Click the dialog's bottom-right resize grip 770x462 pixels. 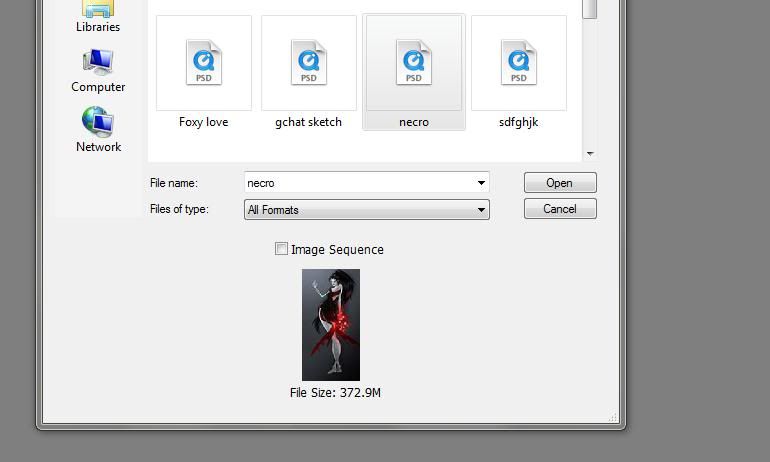pos(612,418)
